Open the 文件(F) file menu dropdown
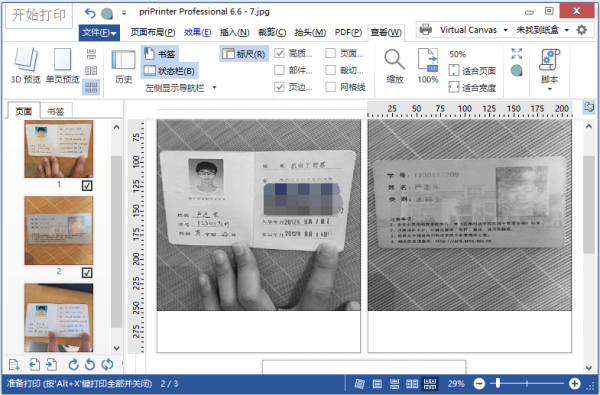 tap(99, 33)
